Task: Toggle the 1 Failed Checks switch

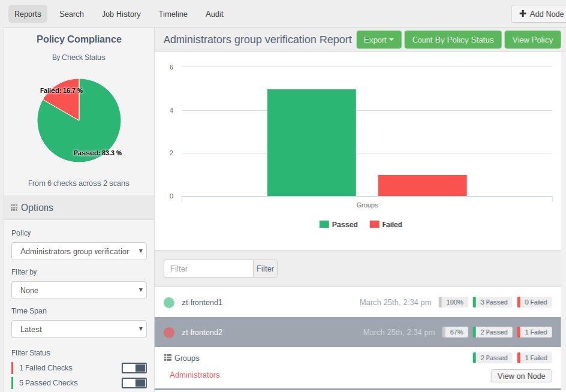Action: [x=134, y=368]
